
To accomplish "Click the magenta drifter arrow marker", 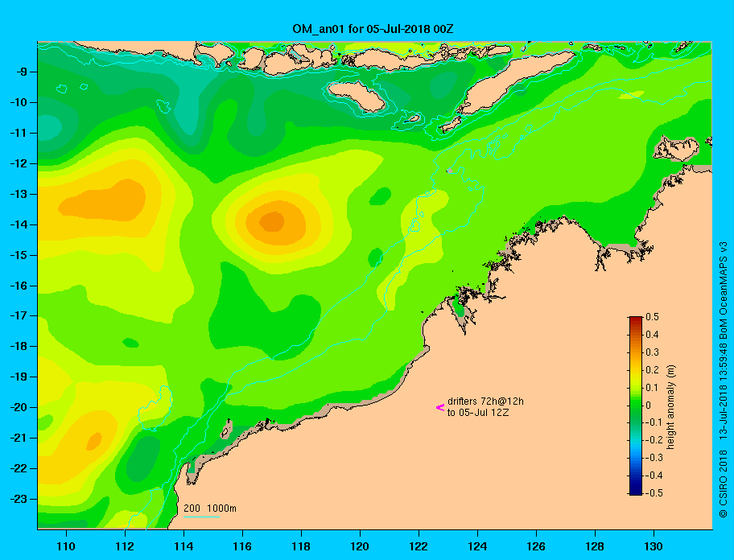I will tap(440, 407).
